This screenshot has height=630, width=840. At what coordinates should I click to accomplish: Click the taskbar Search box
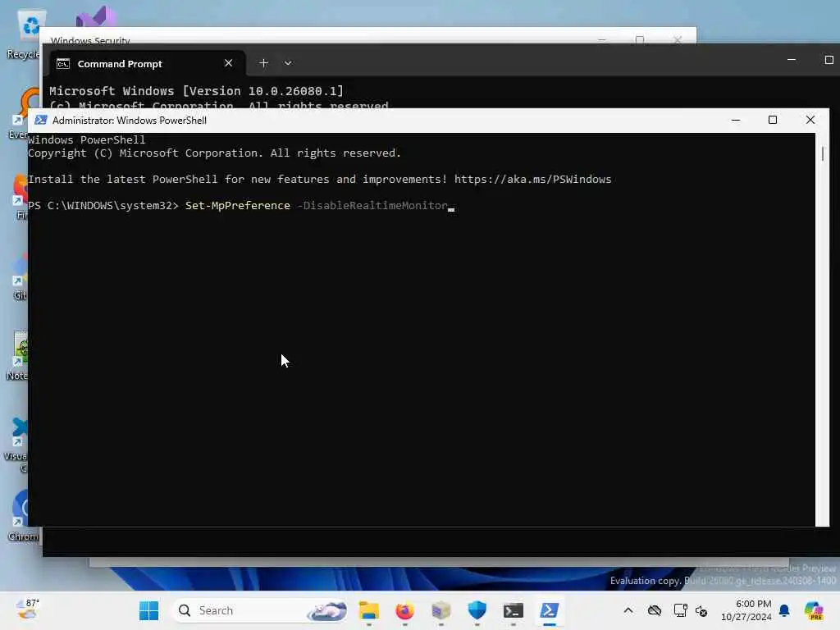click(x=261, y=610)
